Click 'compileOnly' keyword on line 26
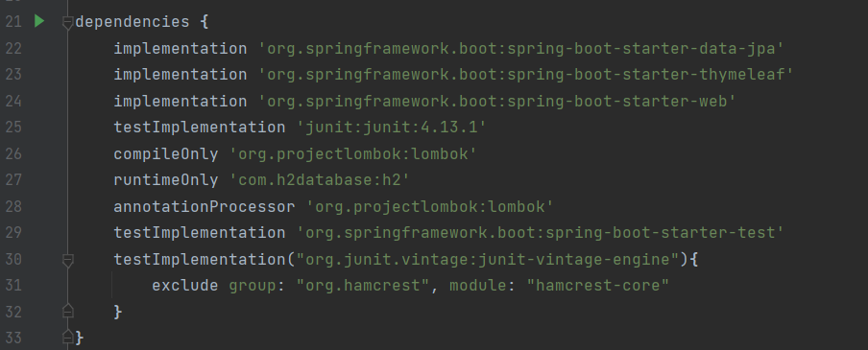The width and height of the screenshot is (868, 350). tap(166, 153)
